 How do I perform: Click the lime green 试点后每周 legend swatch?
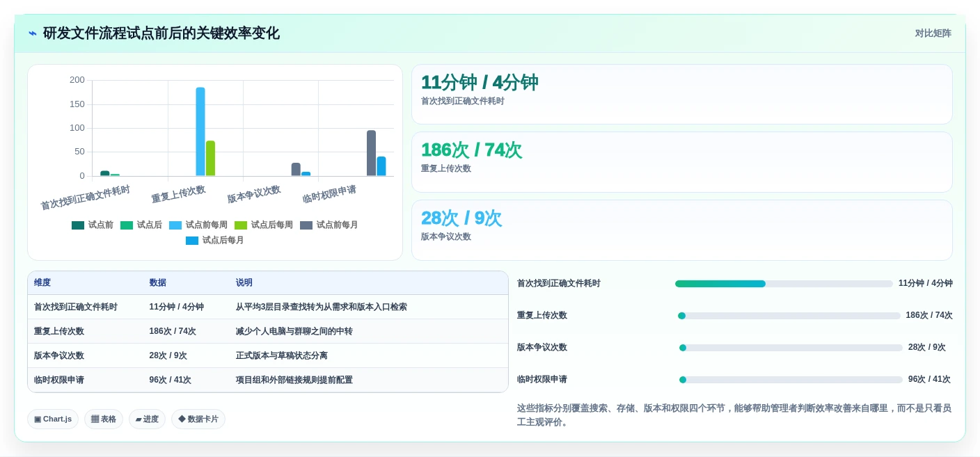click(241, 225)
